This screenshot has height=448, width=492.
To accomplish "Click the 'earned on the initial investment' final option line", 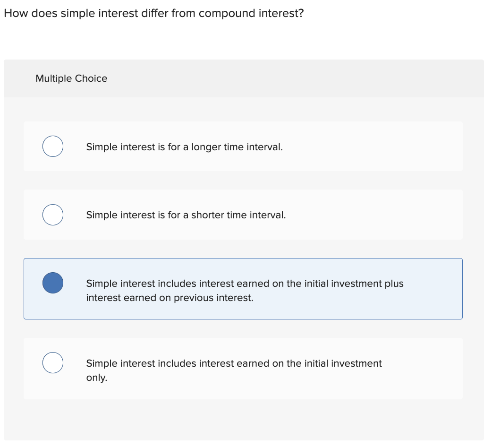I will 234,363.
